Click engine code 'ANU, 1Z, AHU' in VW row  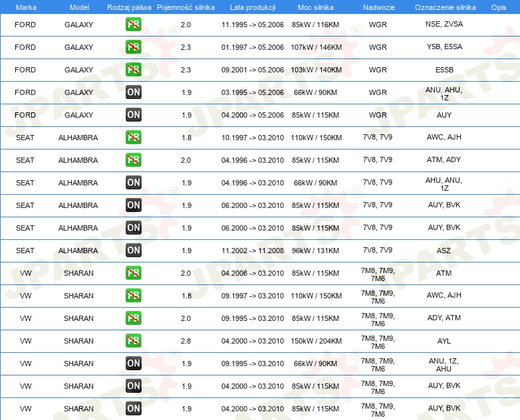(444, 365)
